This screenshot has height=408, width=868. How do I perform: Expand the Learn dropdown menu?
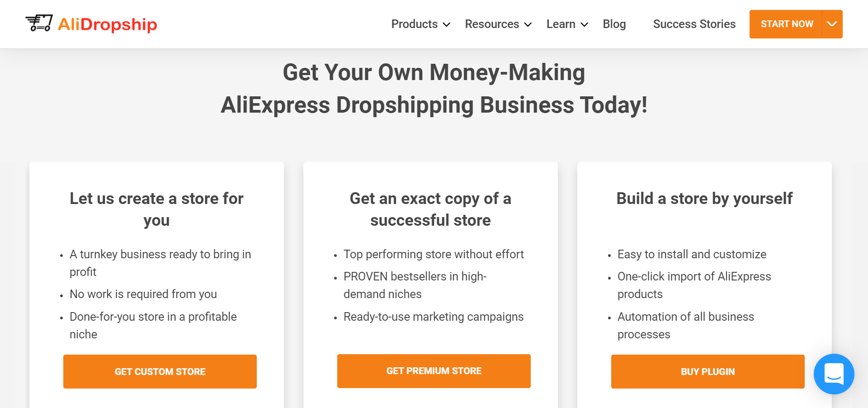[566, 24]
